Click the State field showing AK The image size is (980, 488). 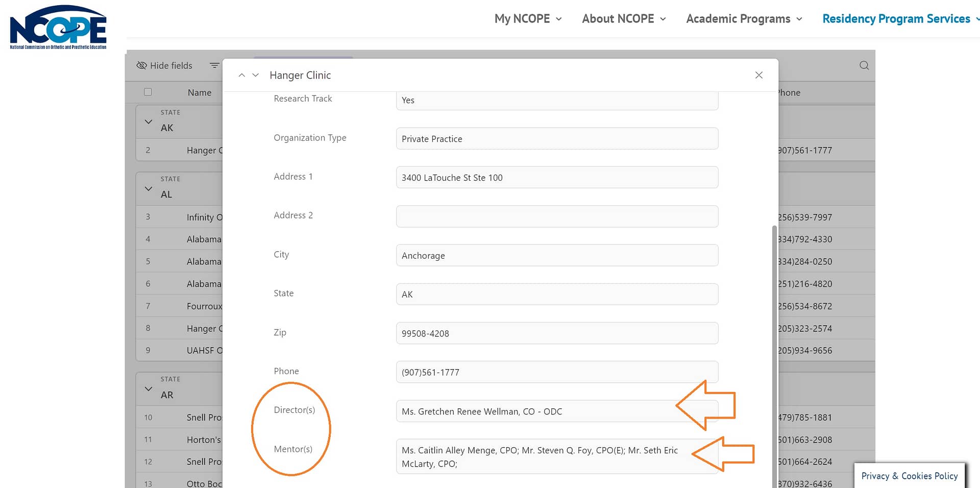click(557, 294)
